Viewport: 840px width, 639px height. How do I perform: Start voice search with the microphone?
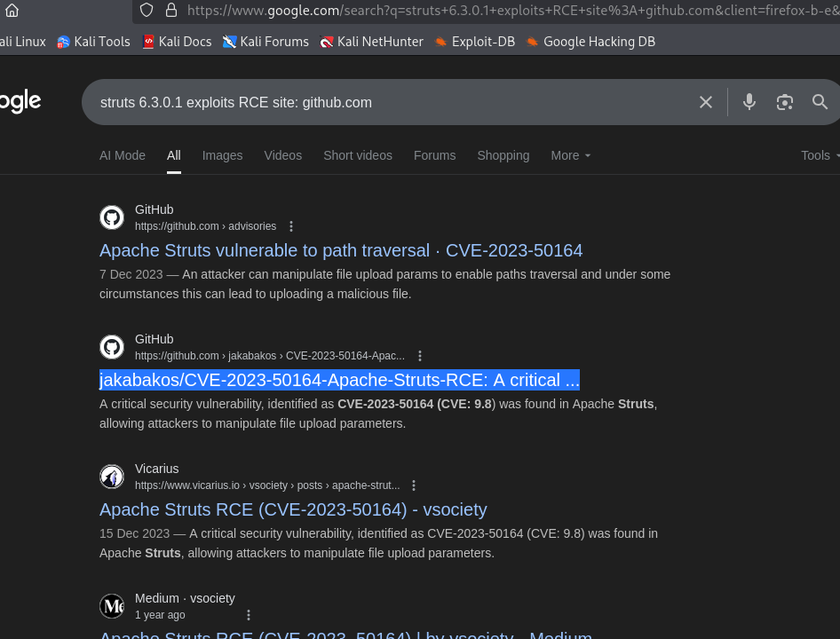click(749, 102)
